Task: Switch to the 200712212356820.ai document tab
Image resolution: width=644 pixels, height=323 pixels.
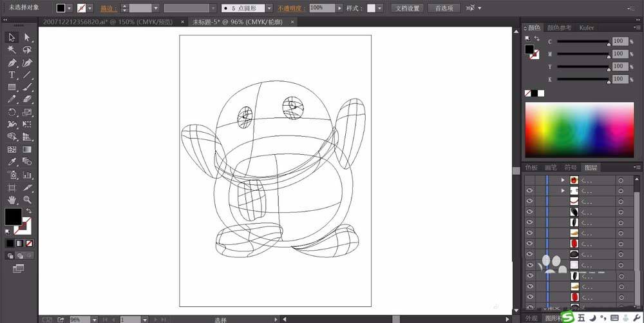Action: click(108, 22)
